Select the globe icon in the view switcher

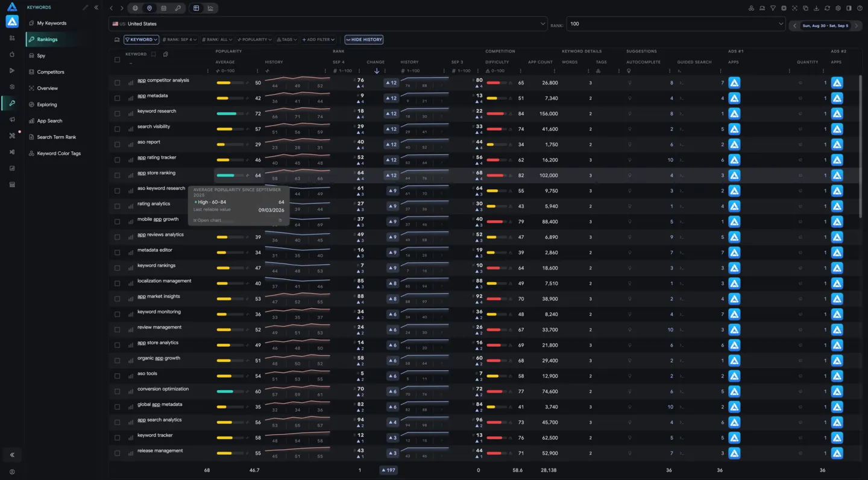point(135,8)
